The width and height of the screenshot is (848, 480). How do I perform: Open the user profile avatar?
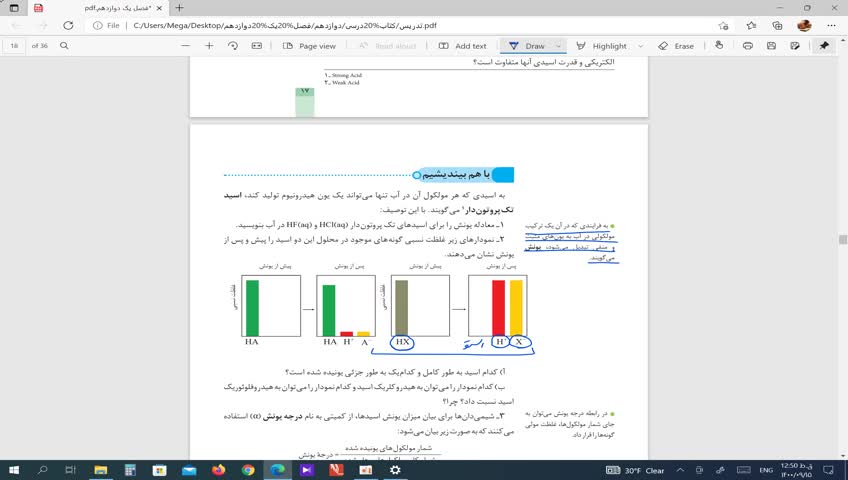tap(804, 25)
